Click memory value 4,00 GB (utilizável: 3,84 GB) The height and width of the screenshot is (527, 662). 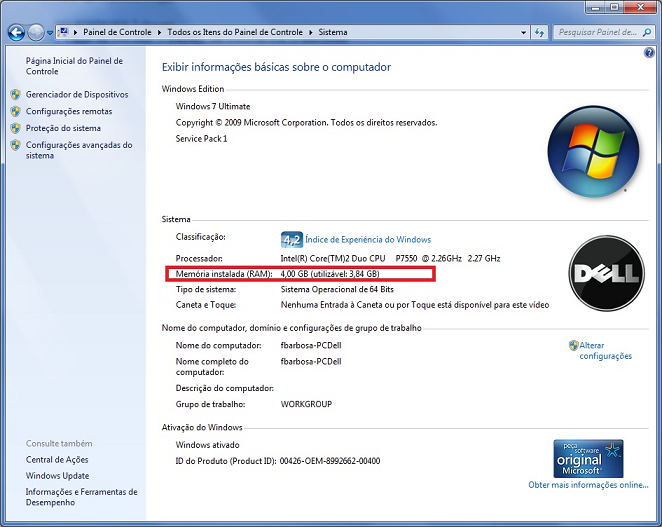330,274
